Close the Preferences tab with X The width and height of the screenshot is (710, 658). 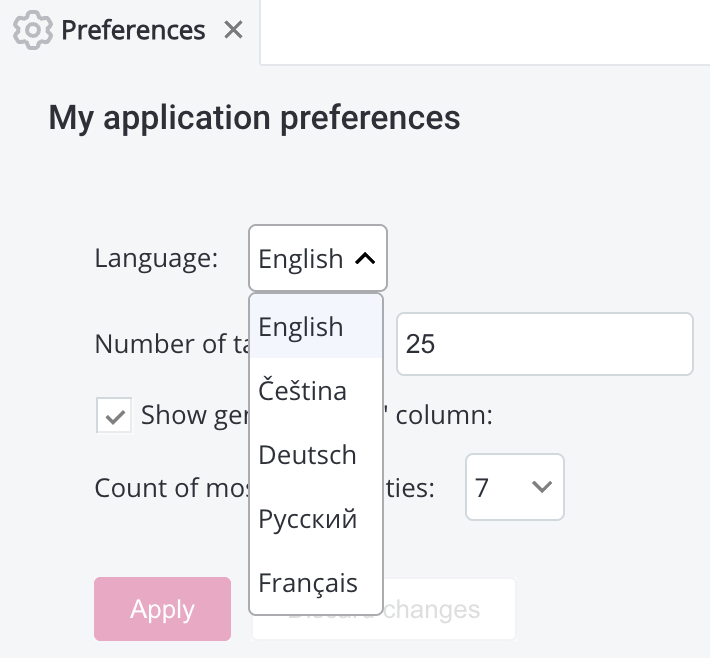[233, 31]
